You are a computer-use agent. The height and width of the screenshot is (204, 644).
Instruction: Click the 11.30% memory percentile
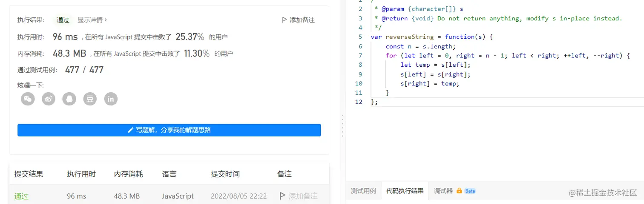pyautogui.click(x=197, y=53)
